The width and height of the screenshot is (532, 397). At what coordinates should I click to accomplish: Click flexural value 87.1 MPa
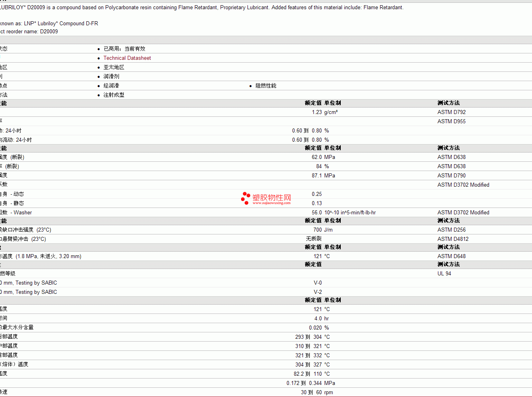click(x=323, y=175)
